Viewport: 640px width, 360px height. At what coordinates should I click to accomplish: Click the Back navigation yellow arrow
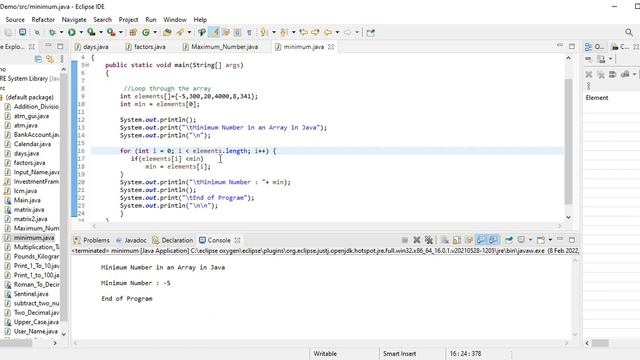328,32
